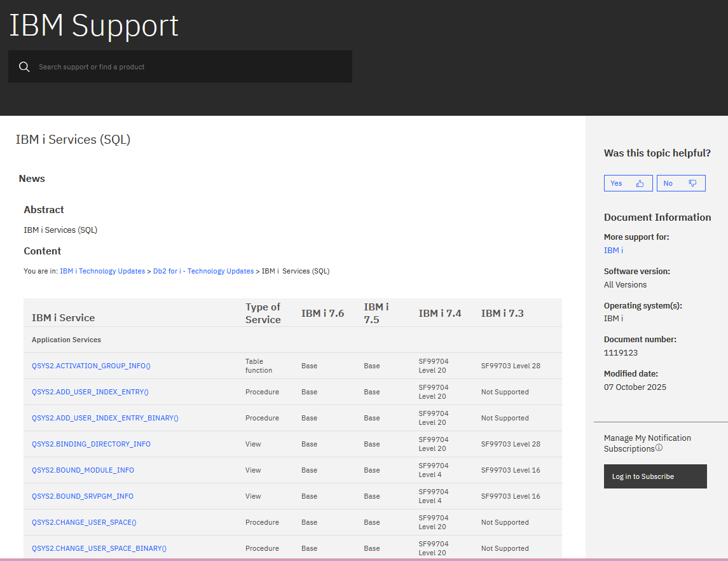Click the Abstract heading
Viewport: 728px width, 561px height.
coord(44,209)
